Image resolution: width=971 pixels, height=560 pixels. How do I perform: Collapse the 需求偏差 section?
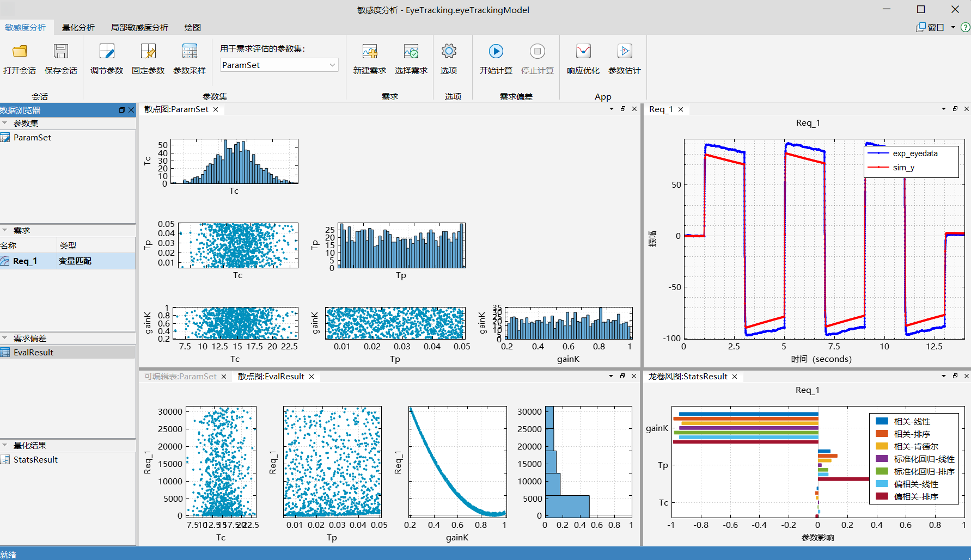pyautogui.click(x=5, y=338)
